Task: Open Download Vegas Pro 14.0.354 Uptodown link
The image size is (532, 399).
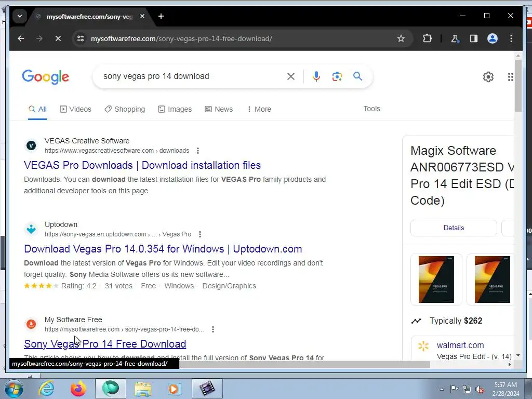Action: point(163,249)
